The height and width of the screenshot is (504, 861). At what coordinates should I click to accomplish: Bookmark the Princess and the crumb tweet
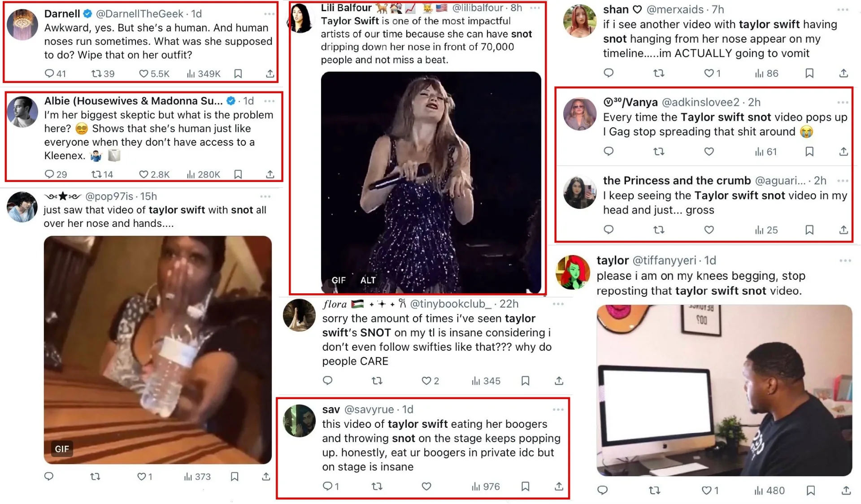[809, 230]
